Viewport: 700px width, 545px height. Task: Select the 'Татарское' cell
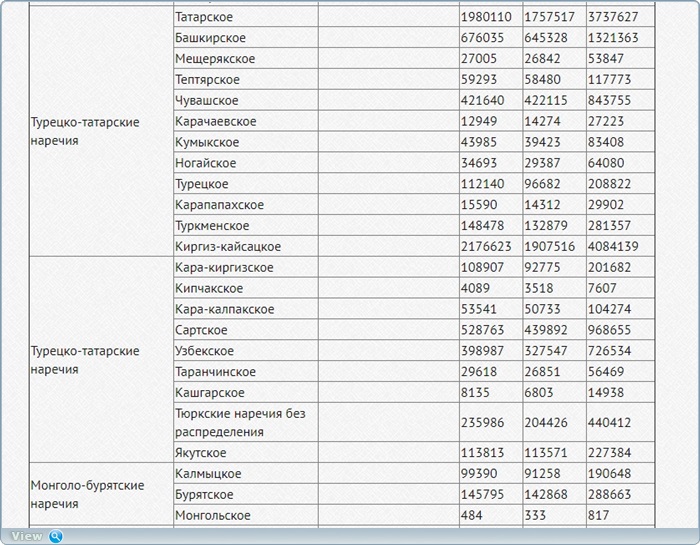coord(246,17)
